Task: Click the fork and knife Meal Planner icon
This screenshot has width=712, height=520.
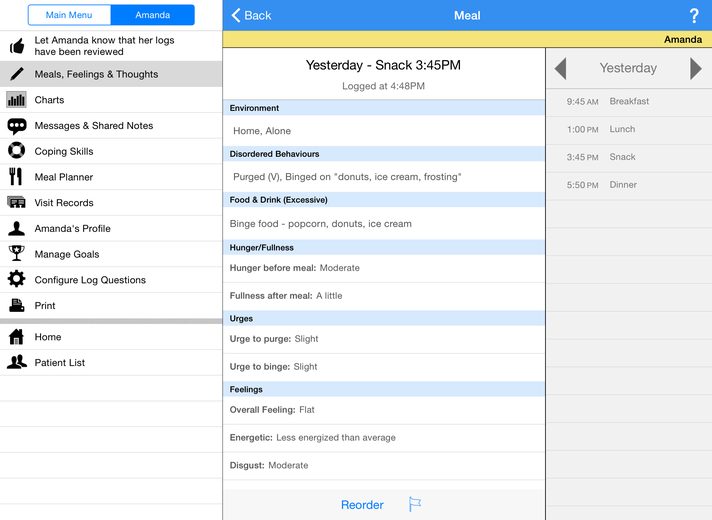Action: 16,177
